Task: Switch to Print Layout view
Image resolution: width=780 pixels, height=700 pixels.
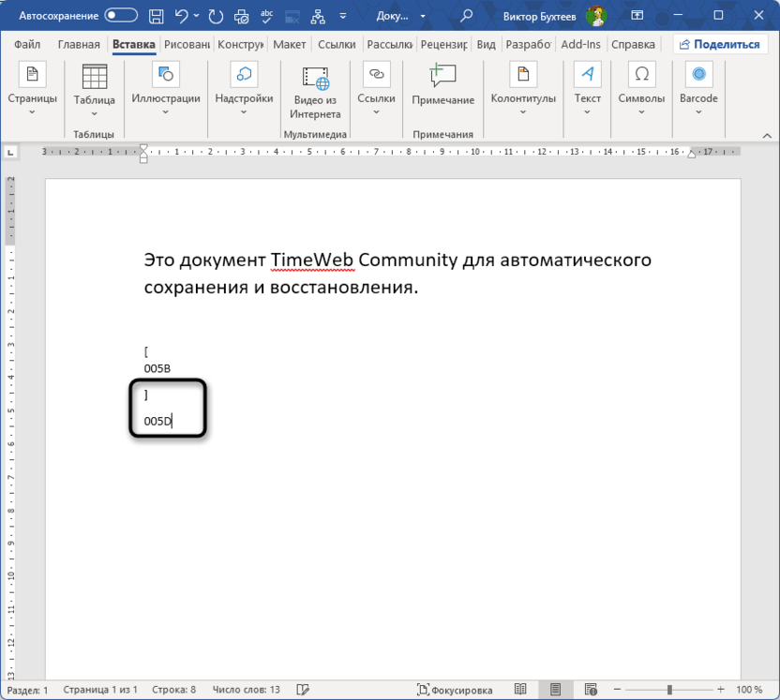Action: (x=555, y=690)
